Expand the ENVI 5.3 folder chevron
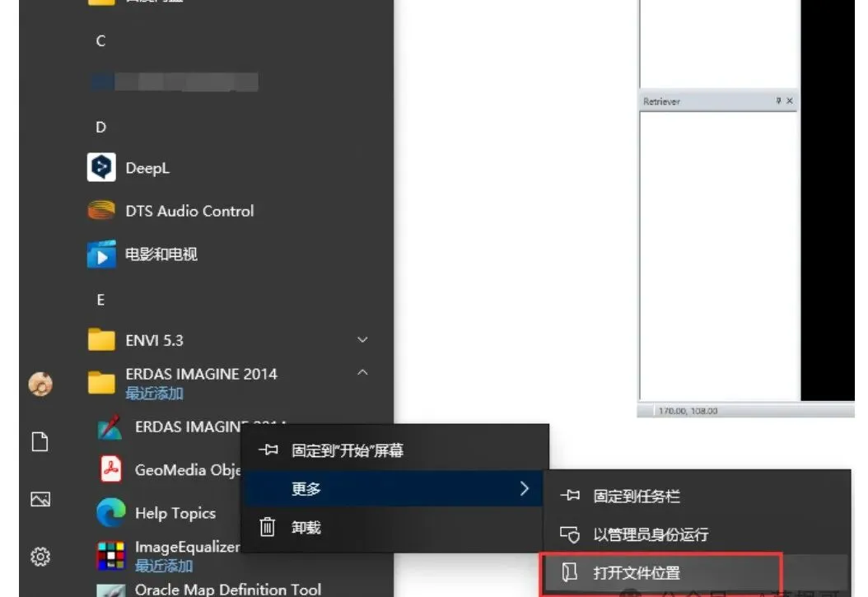868x597 pixels. pyautogui.click(x=362, y=340)
